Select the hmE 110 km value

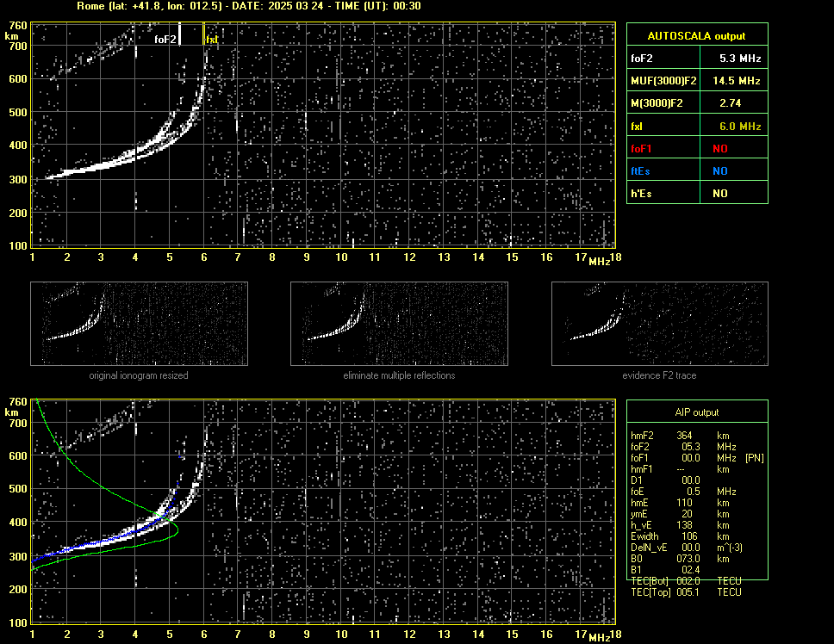tap(684, 503)
